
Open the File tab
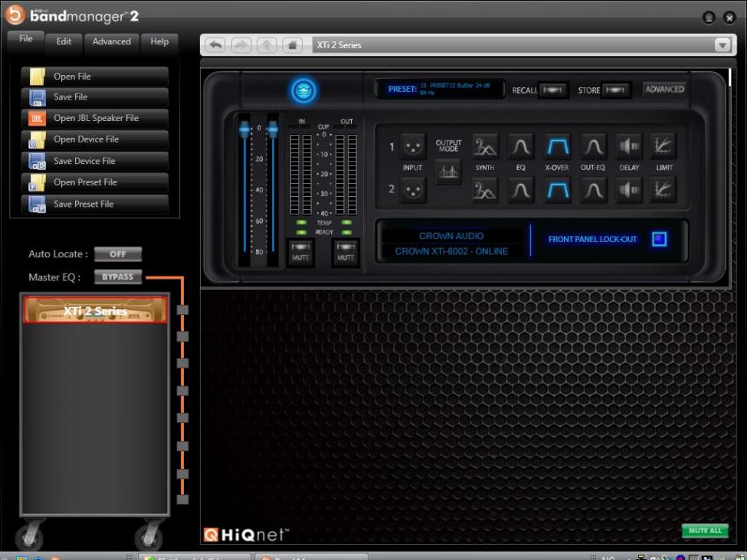pyautogui.click(x=26, y=40)
